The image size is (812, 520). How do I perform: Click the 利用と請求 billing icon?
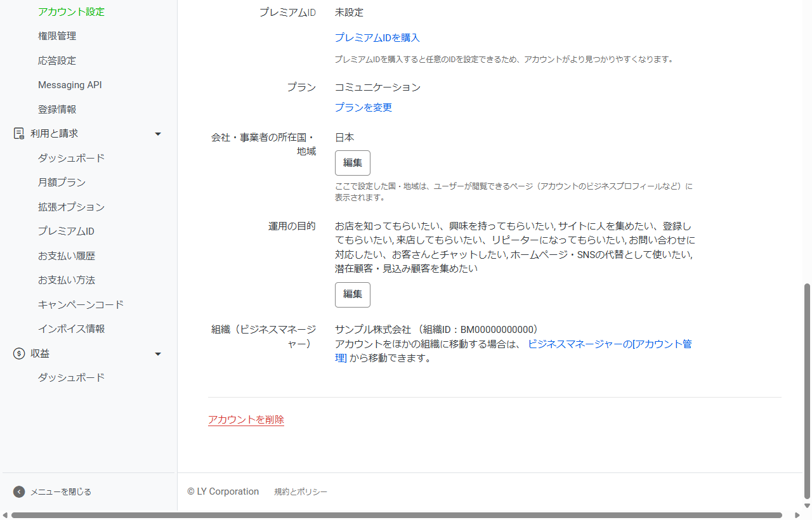pos(19,134)
